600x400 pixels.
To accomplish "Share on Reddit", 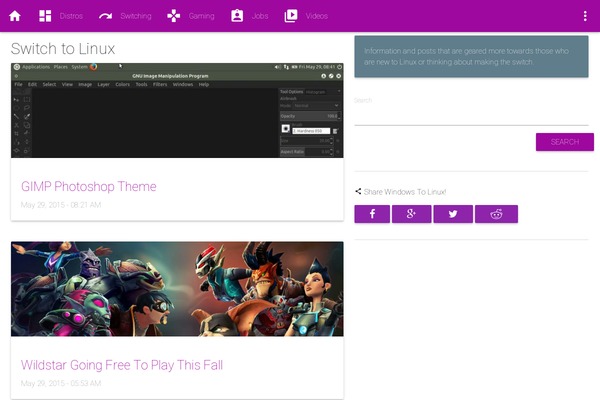I will [x=496, y=214].
